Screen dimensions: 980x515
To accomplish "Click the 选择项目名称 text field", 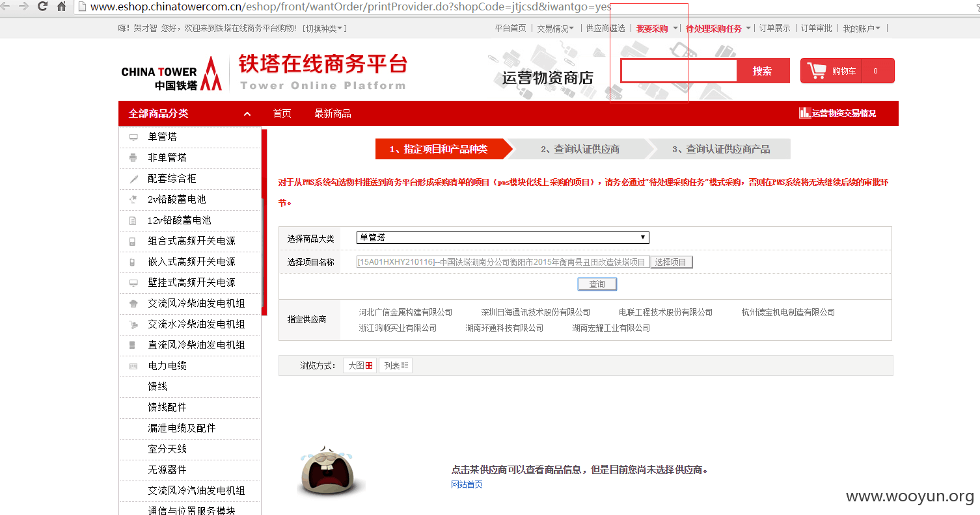I will click(503, 262).
